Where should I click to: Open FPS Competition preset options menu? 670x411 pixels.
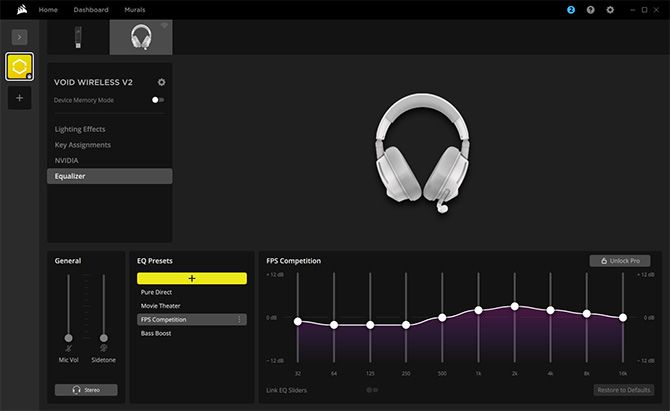[239, 320]
